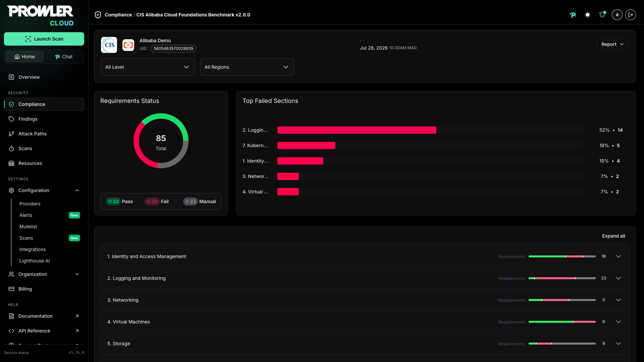Click the UID 5805463570028839 badge
The image size is (644, 362).
[x=173, y=49]
